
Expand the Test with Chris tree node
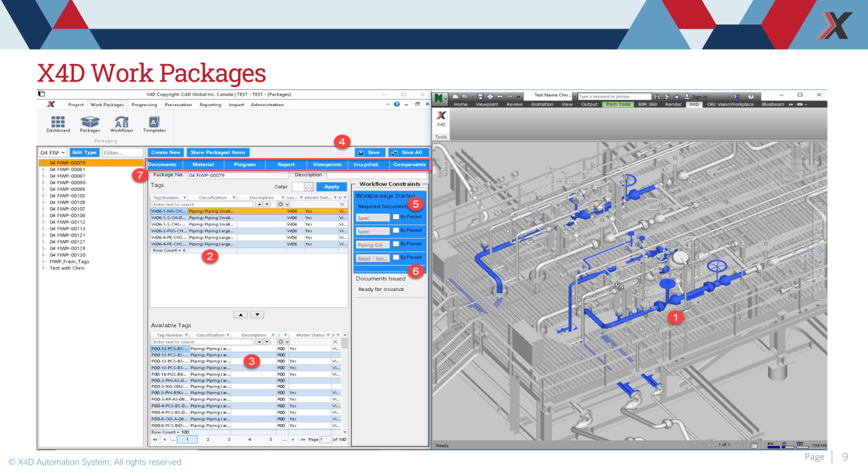coord(43,268)
